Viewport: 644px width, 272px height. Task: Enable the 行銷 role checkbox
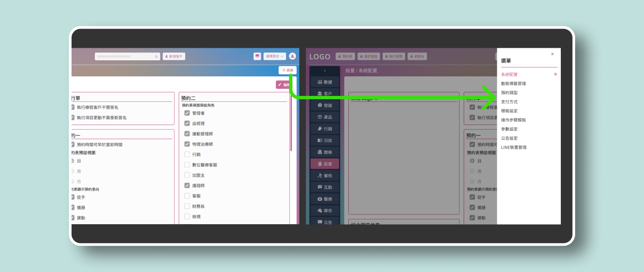(x=187, y=155)
